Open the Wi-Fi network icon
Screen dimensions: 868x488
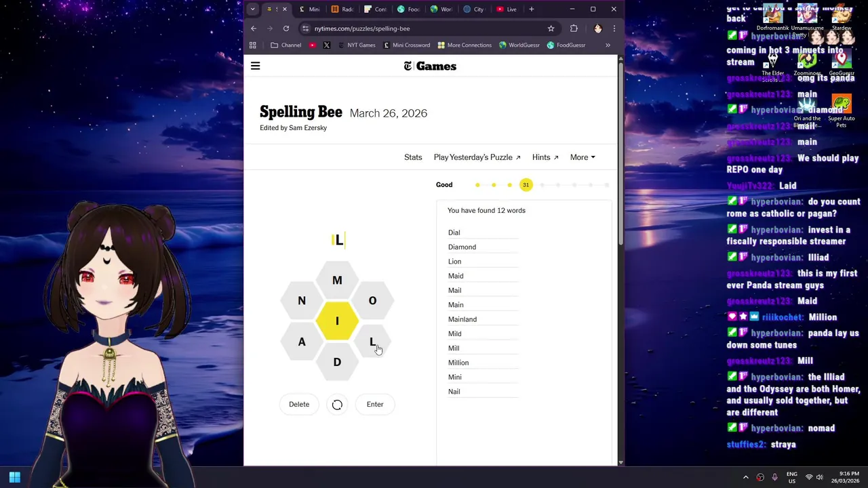pyautogui.click(x=808, y=477)
